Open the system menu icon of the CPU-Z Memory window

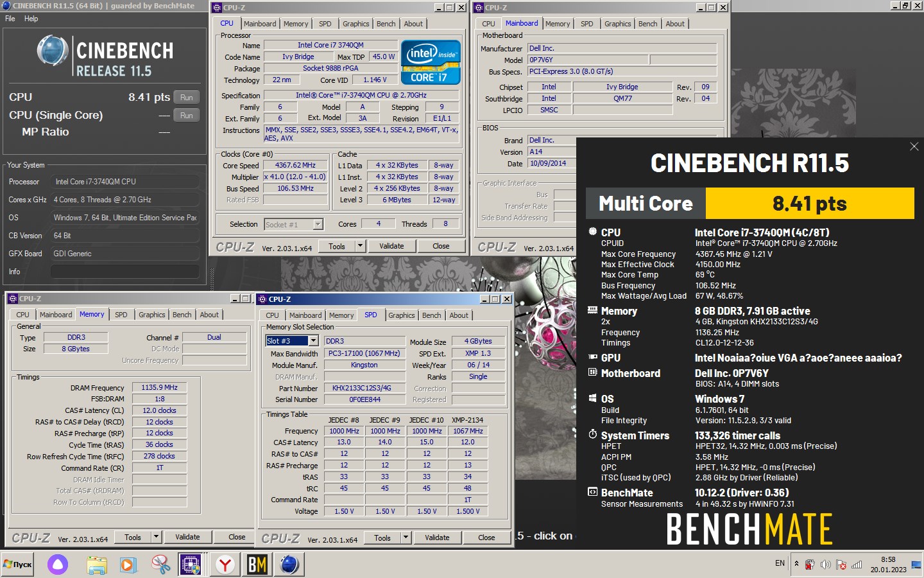point(13,299)
